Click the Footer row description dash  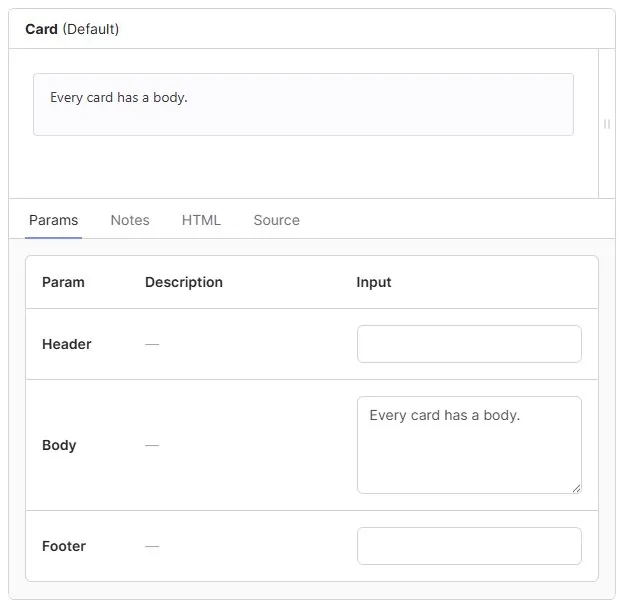pyautogui.click(x=152, y=546)
